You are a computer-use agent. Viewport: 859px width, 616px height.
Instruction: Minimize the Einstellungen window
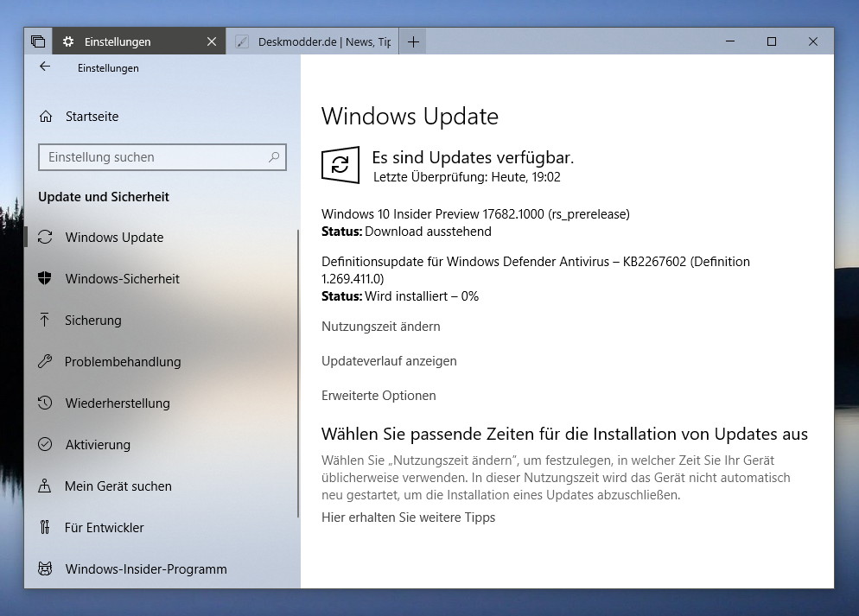[x=730, y=41]
